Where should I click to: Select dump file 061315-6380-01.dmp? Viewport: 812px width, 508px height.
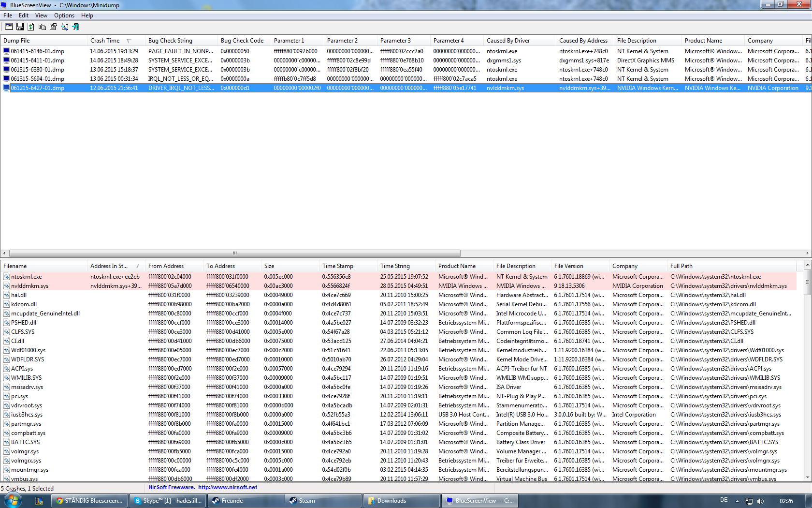(37, 70)
